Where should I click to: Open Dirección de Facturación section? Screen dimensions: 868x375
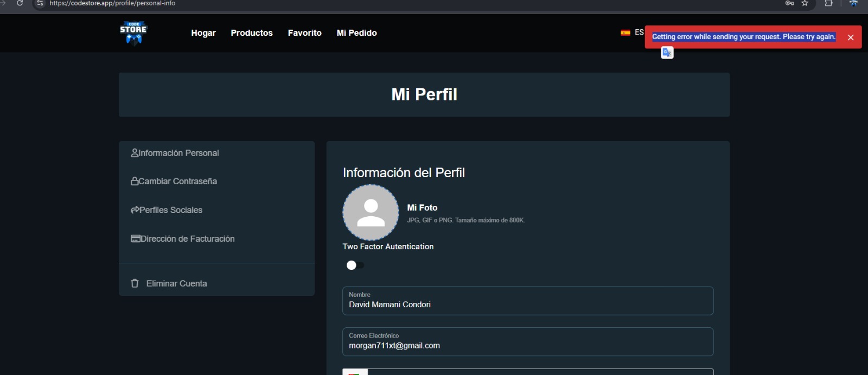coord(183,239)
